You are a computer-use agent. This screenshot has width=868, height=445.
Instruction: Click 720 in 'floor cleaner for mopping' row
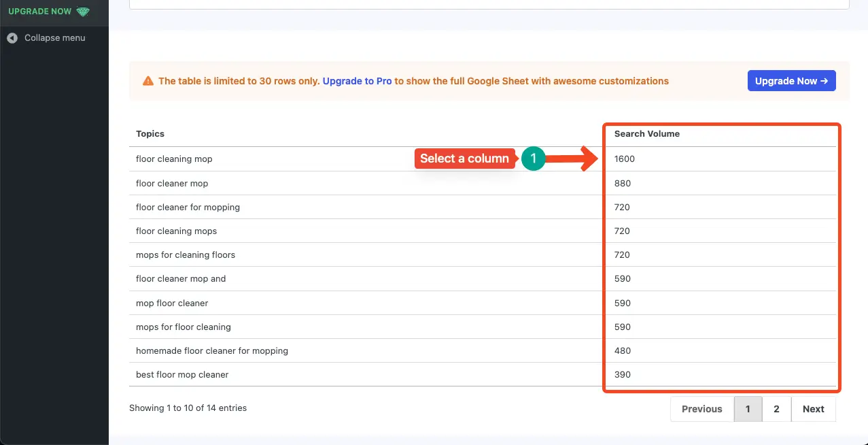pos(623,207)
